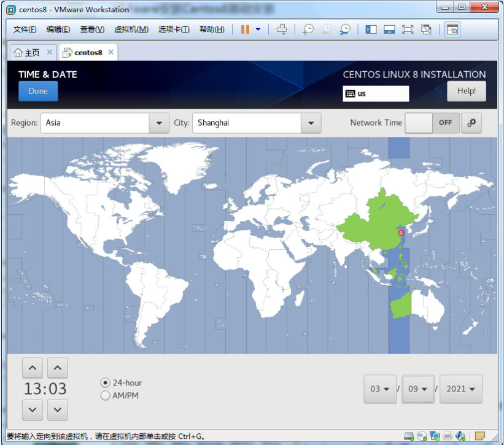
Task: Click the Help! button
Action: [466, 91]
